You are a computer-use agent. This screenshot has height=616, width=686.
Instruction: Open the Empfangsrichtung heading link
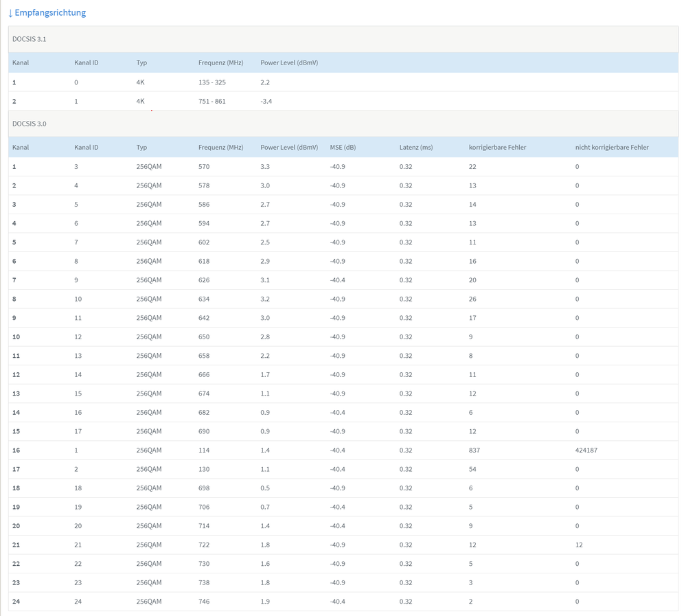click(51, 13)
